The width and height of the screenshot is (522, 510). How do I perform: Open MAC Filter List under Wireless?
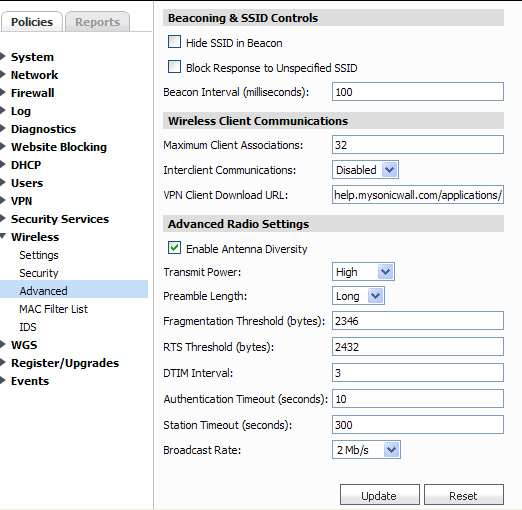point(53,309)
